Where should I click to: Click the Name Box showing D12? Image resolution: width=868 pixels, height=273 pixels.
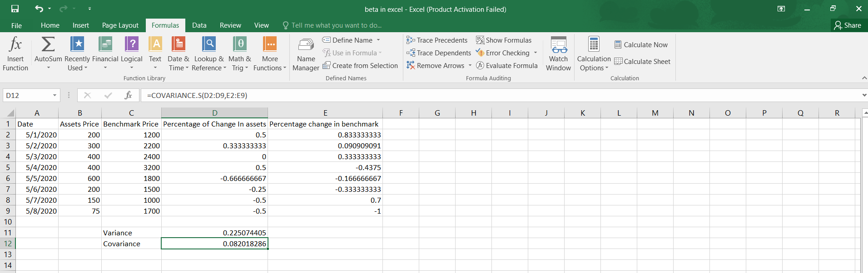point(27,95)
